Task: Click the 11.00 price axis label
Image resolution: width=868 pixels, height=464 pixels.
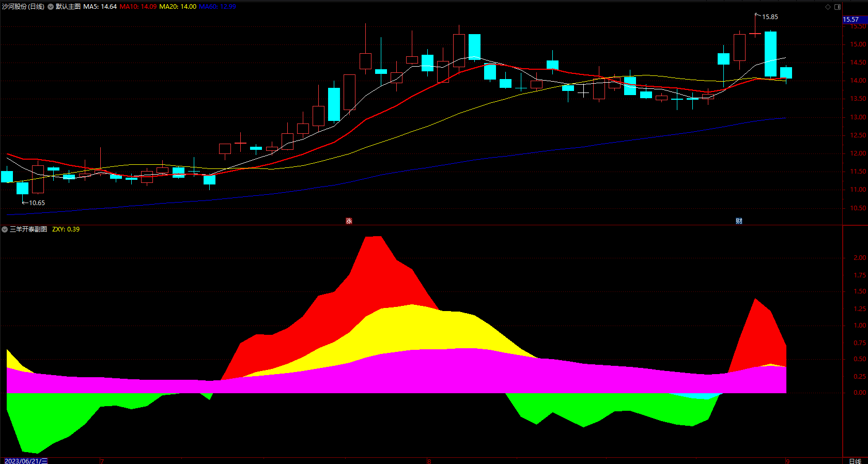Action: (858, 190)
